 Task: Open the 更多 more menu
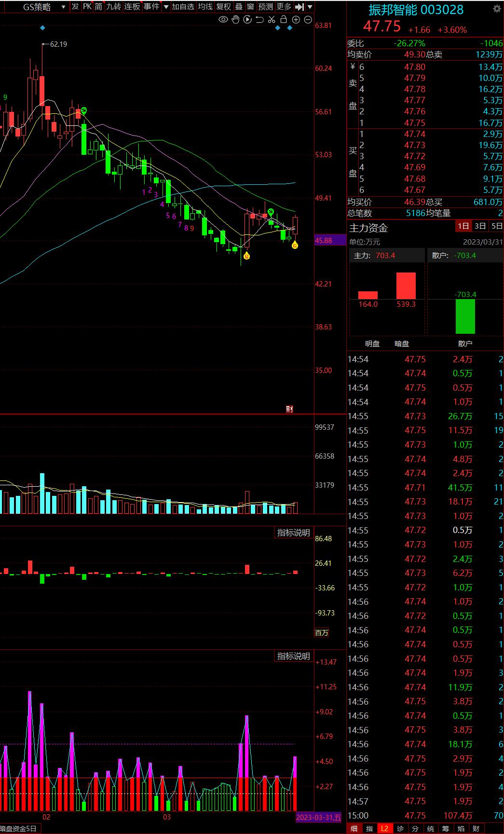tap(284, 6)
